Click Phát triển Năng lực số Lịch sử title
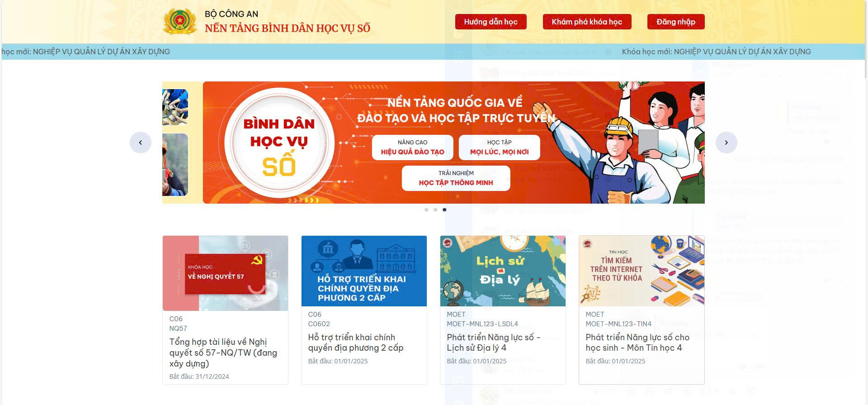The image size is (868, 405). pyautogui.click(x=494, y=343)
